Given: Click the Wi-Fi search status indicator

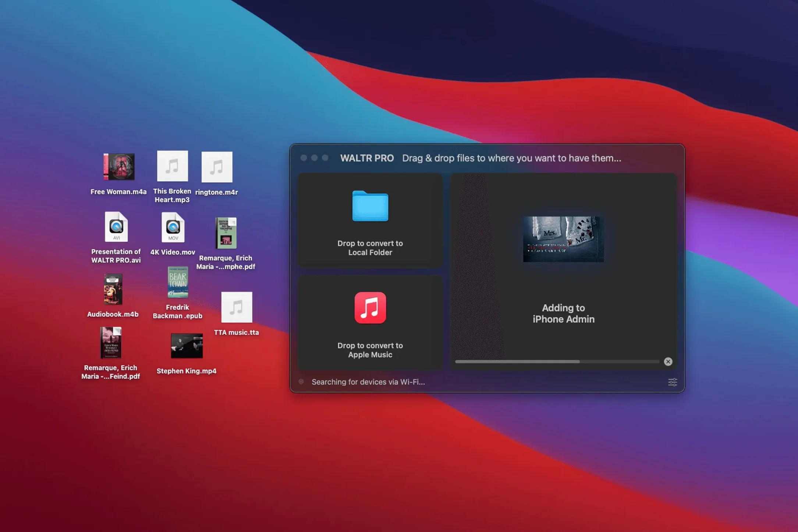Looking at the screenshot, I should 301,382.
